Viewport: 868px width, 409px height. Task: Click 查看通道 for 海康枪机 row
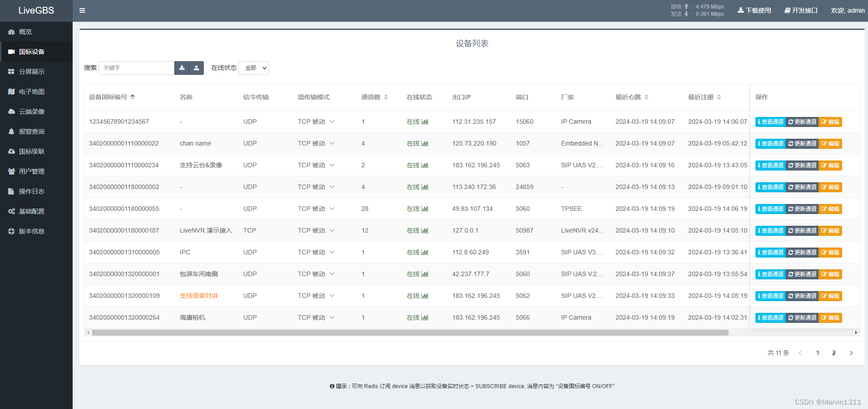tap(770, 317)
